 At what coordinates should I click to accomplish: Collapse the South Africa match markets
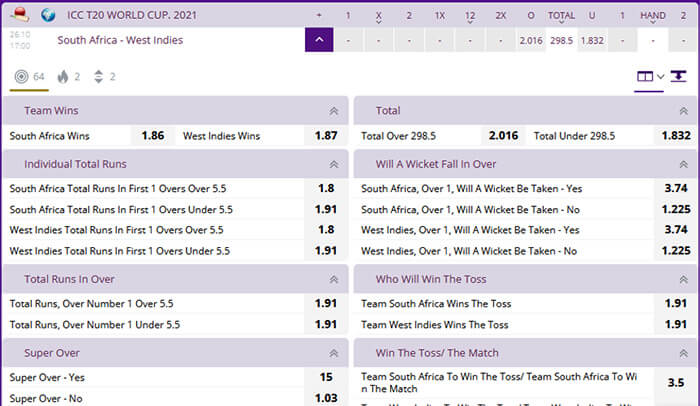[x=319, y=40]
